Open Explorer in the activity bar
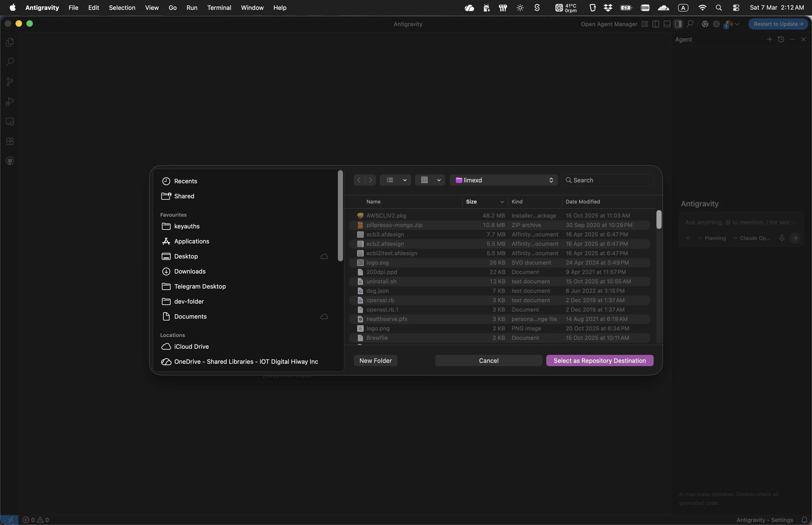The width and height of the screenshot is (812, 525). tap(10, 42)
